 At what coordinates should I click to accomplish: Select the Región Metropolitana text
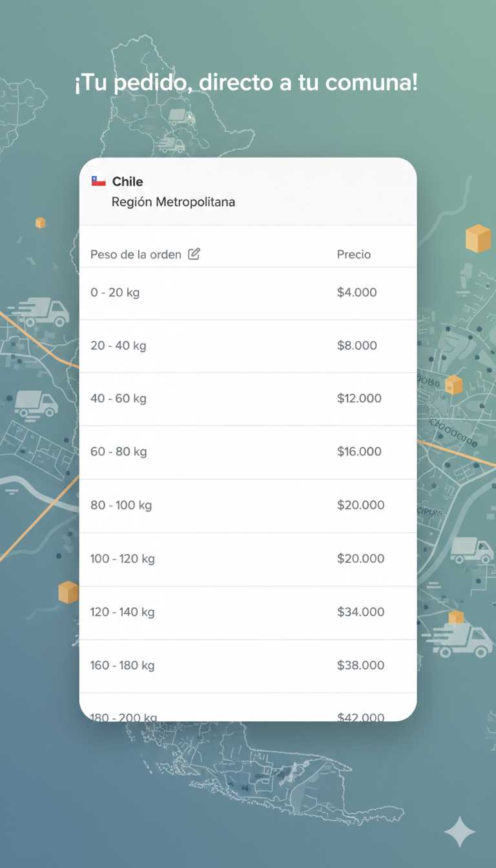tap(173, 202)
